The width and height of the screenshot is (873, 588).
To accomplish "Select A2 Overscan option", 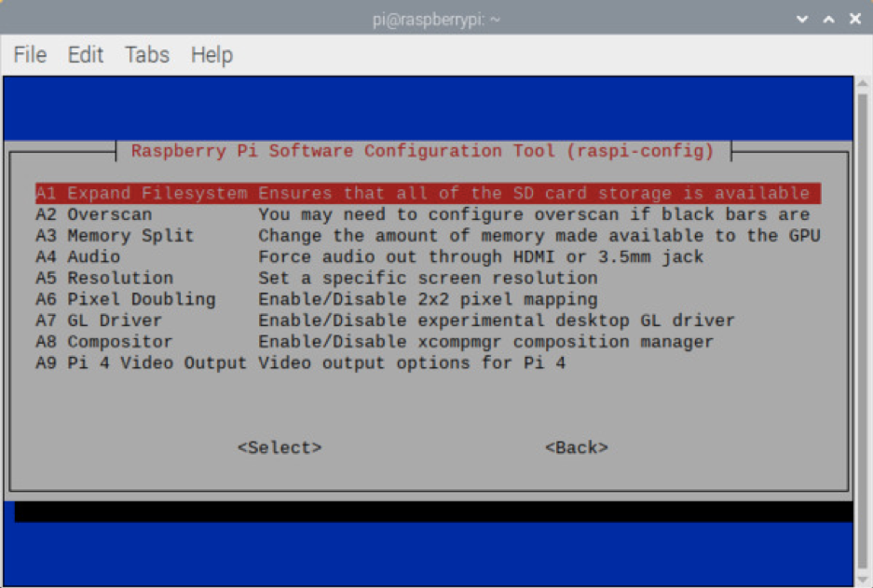I will (429, 214).
